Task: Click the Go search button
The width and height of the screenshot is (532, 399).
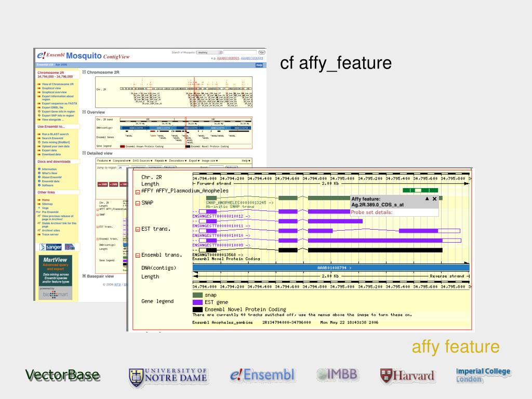Action: pos(262,52)
